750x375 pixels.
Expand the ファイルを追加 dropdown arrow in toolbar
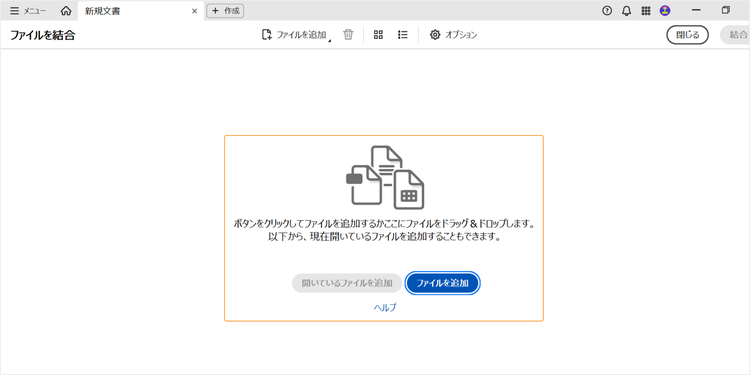click(x=330, y=41)
